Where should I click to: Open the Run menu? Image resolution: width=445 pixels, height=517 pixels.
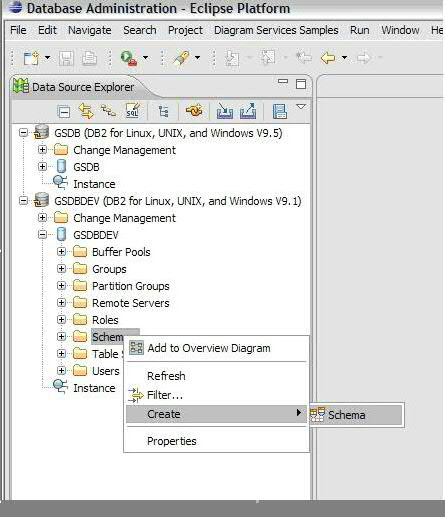[359, 30]
